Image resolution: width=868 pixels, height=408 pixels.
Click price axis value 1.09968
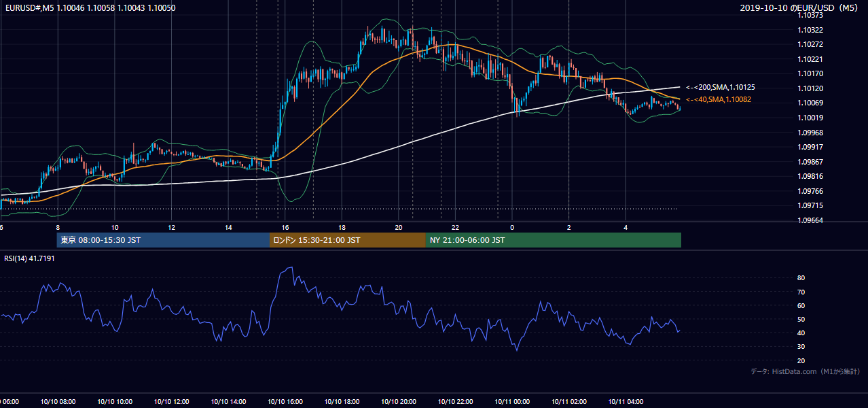[x=811, y=132]
